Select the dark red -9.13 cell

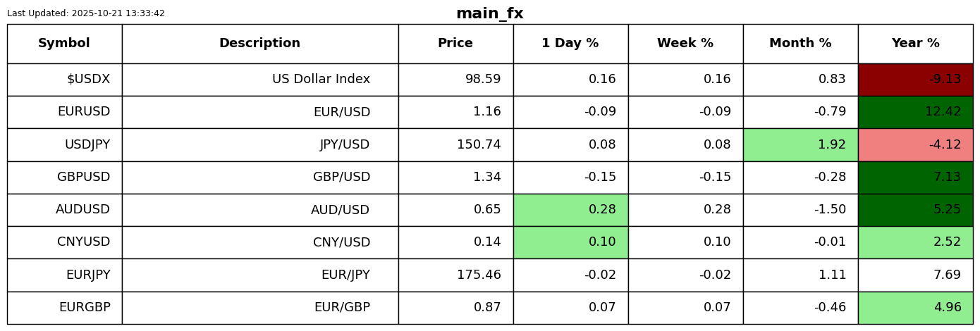tap(915, 80)
